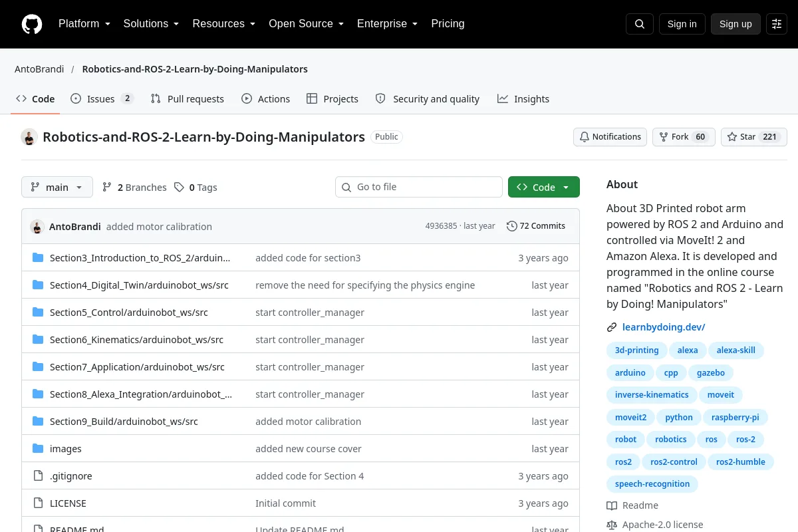Select the speech-recognition topic tag
Screen dimensions: 798x532
652,484
